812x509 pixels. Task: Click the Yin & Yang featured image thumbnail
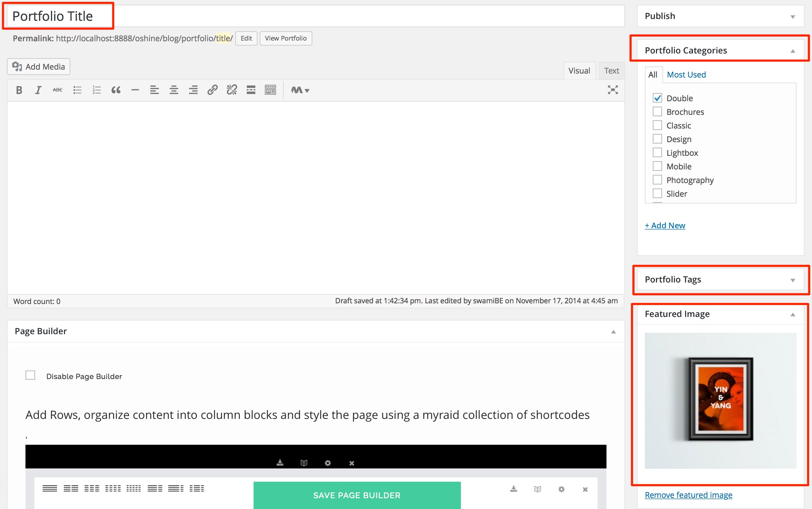720,400
